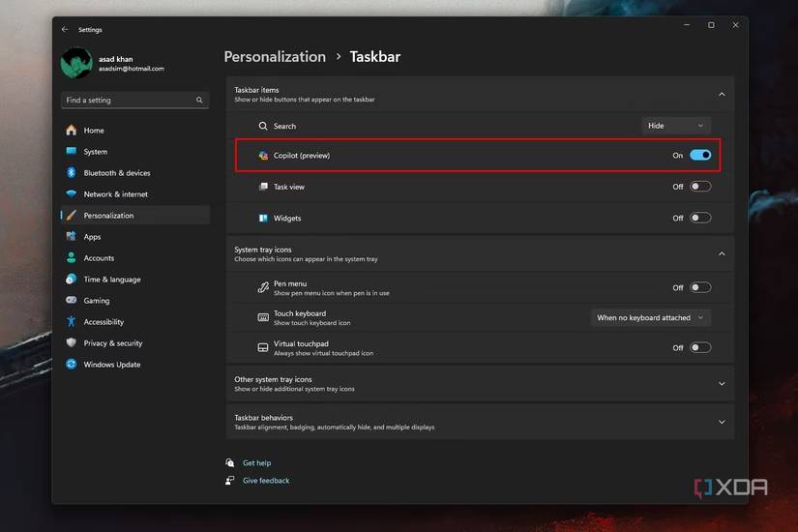Image resolution: width=798 pixels, height=532 pixels.
Task: Open the Search Hide dropdown
Action: (x=676, y=126)
